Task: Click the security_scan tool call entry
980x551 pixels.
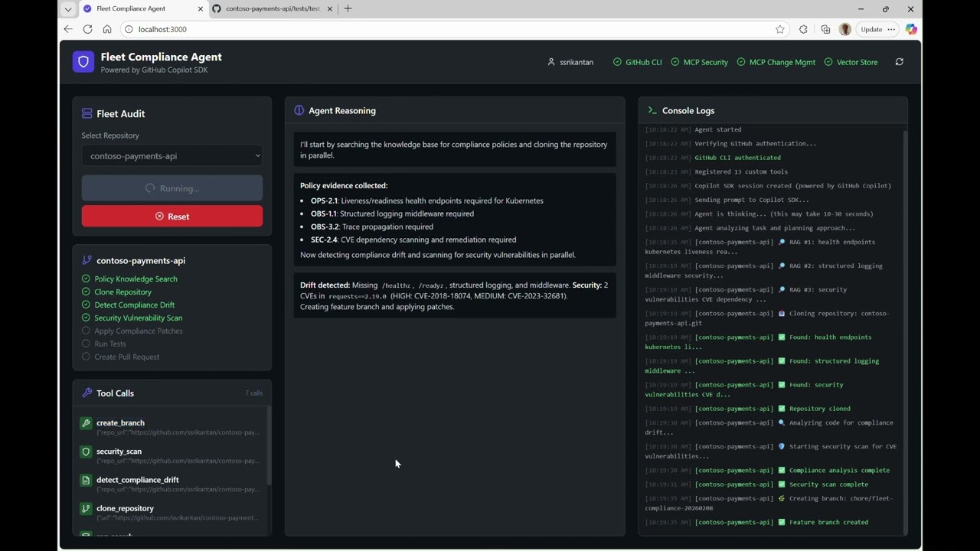Action: (x=171, y=455)
